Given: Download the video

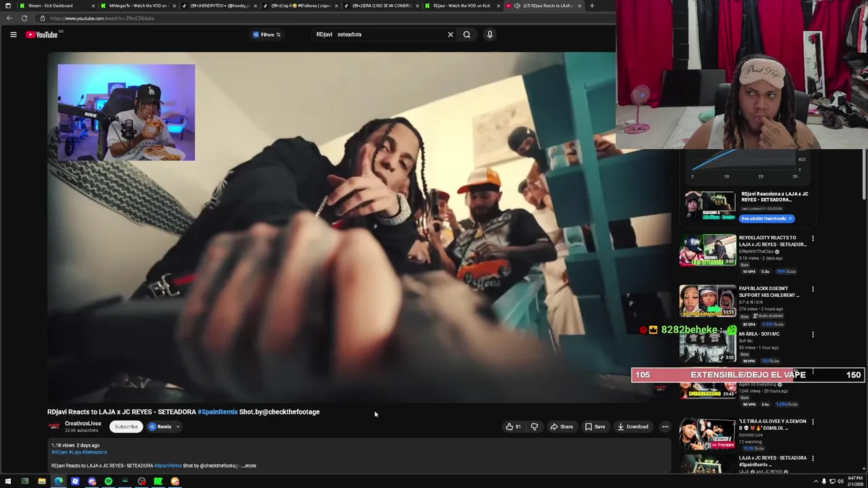Looking at the screenshot, I should click(x=633, y=426).
